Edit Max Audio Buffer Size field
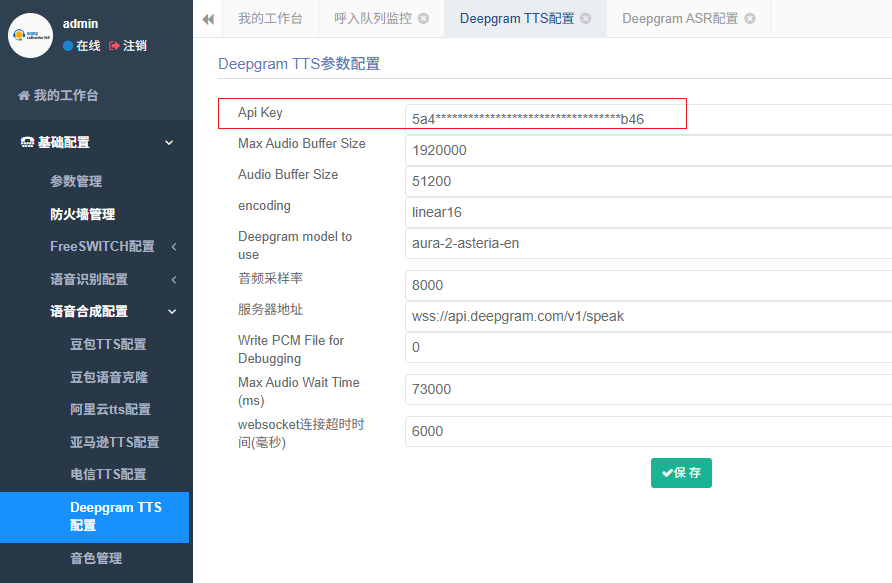This screenshot has height=583, width=892. (x=649, y=150)
